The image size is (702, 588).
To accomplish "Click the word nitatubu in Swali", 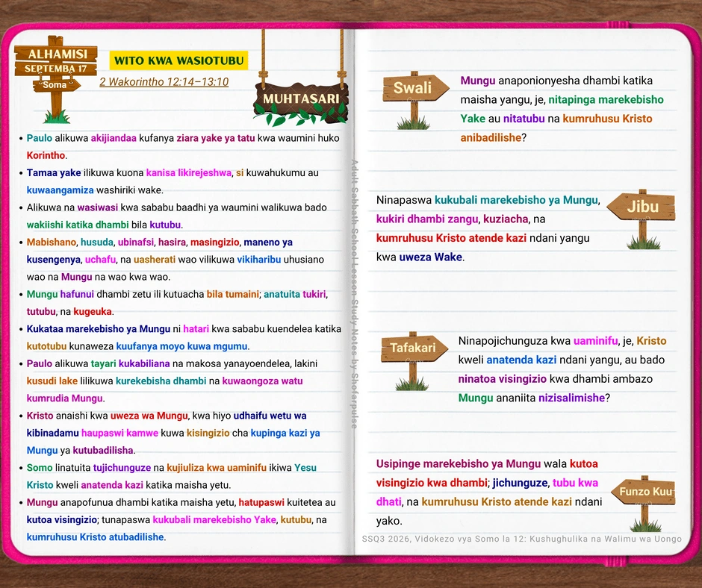I will [524, 119].
